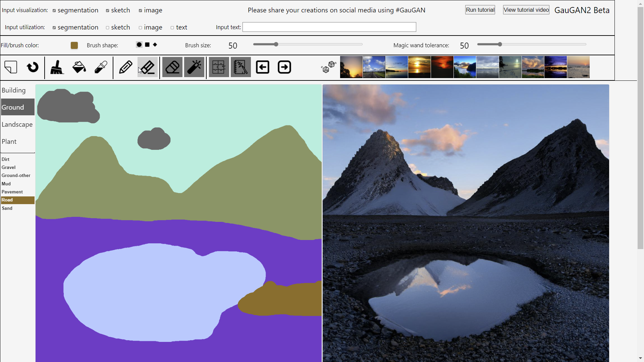
Task: Enable text under Input utilization
Action: click(172, 27)
